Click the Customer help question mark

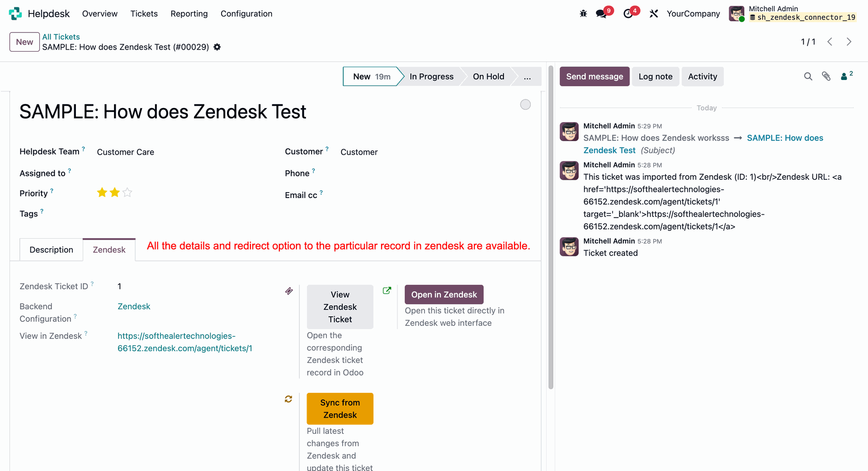coord(327,149)
